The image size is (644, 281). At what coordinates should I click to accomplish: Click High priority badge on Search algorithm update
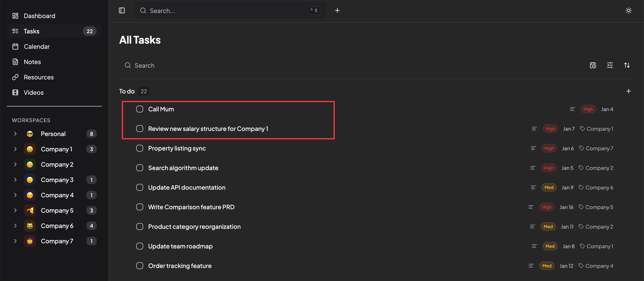[549, 168]
